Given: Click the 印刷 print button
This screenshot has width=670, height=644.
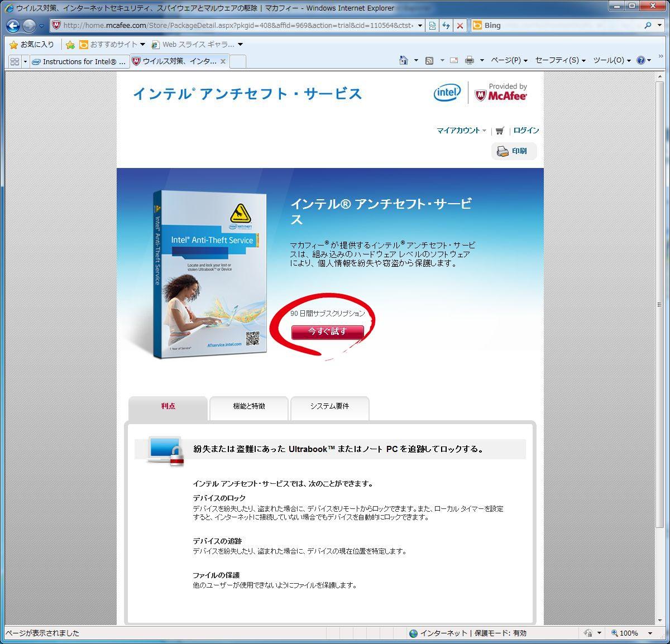Looking at the screenshot, I should tap(514, 151).
